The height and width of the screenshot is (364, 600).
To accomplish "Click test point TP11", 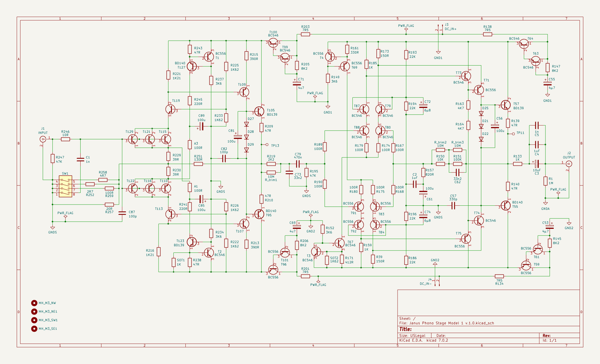I will pos(513,134).
